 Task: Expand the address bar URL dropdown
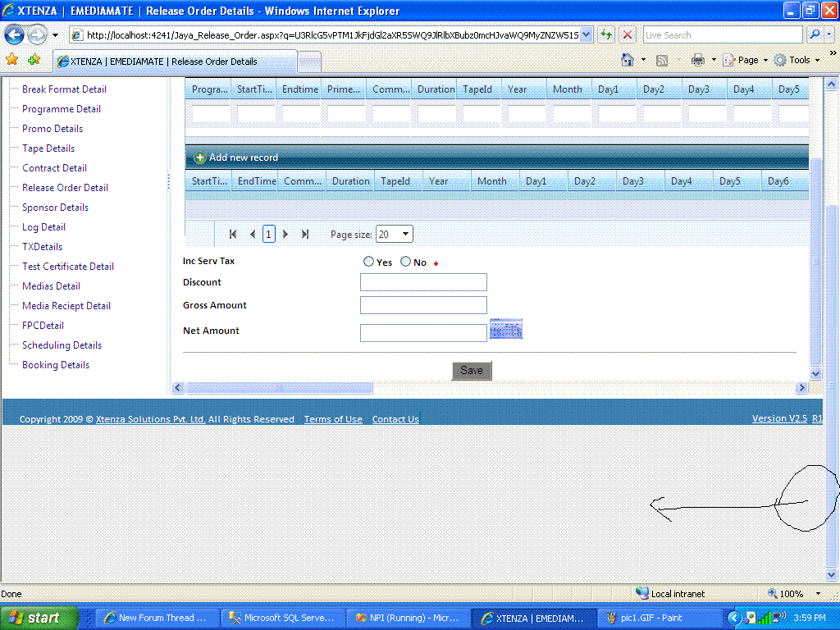[586, 34]
